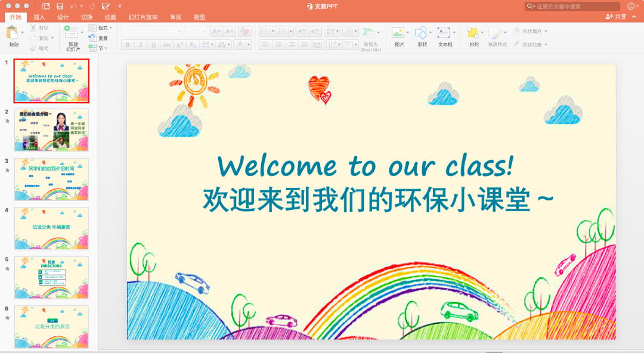Viewport: 644px width, 353px height.
Task: Select slide 5 DIRECTORY thumbnail
Action: pos(51,278)
